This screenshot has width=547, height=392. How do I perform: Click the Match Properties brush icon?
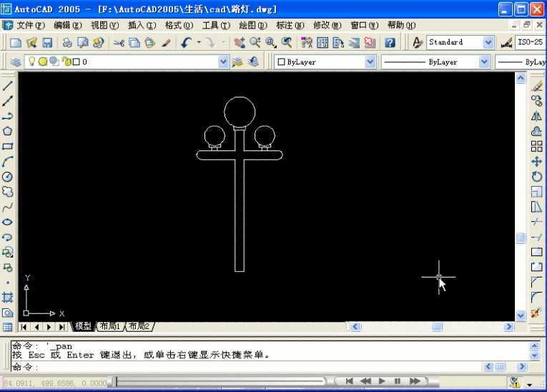pyautogui.click(x=166, y=43)
